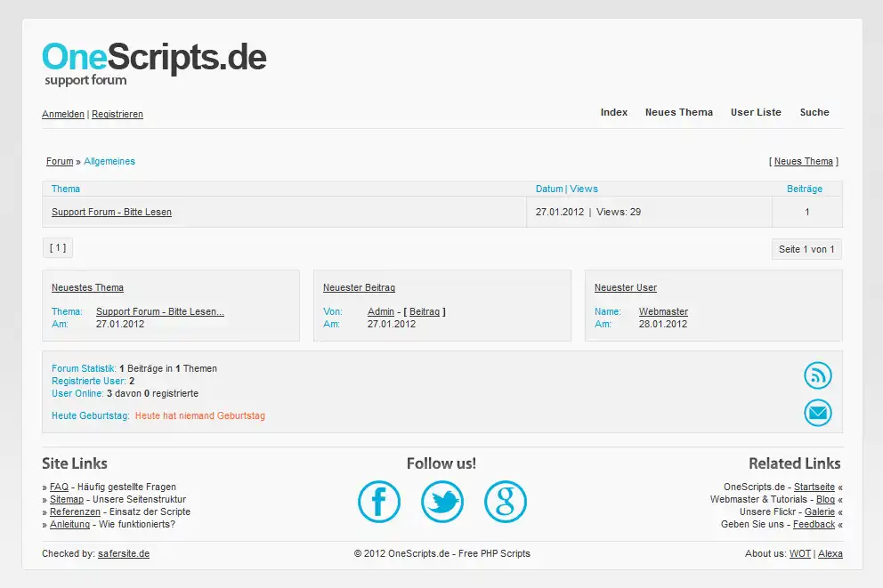The height and width of the screenshot is (588, 883).
Task: Click the copyright 2012 OneScripts.de text
Action: (442, 553)
